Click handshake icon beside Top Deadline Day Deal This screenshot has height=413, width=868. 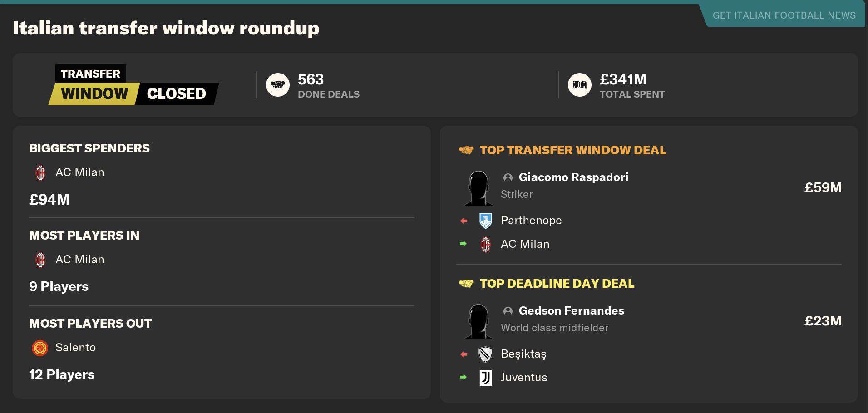point(466,284)
